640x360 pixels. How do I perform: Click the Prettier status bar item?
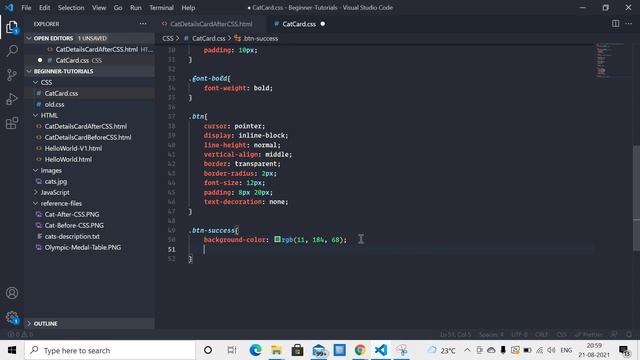pyautogui.click(x=588, y=334)
